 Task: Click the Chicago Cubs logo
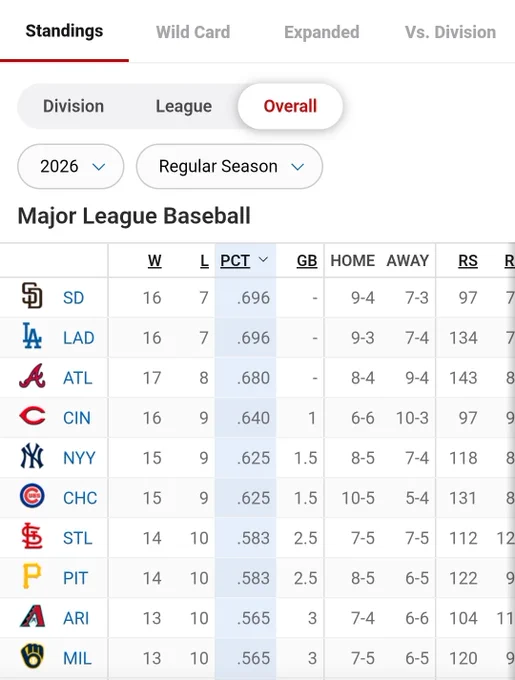32,496
